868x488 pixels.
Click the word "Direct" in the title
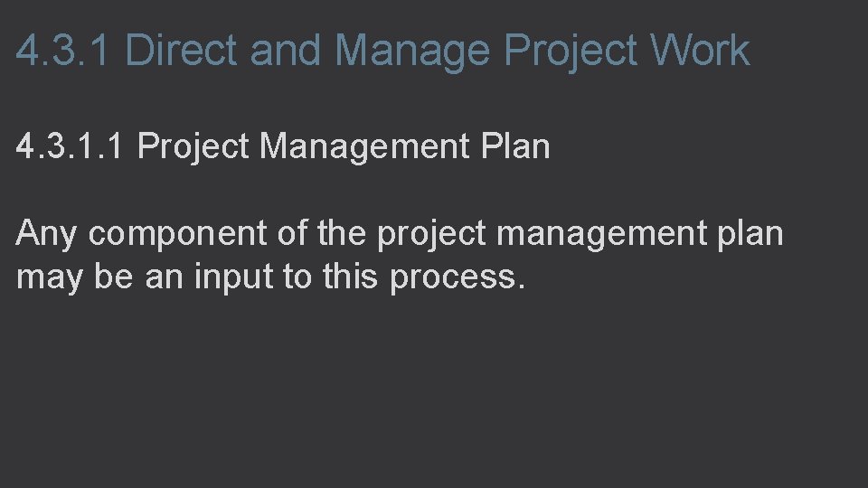click(183, 51)
